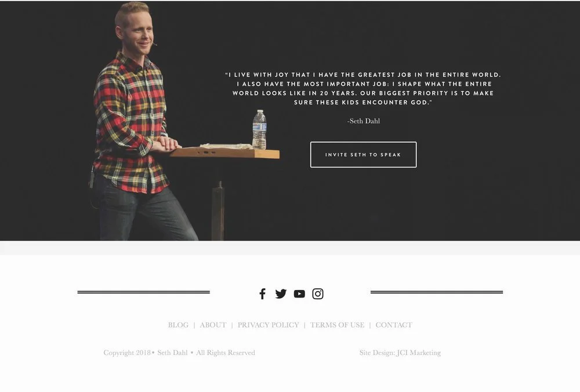This screenshot has height=392, width=580.
Task: Click the water bottle on the podium
Action: 259,129
